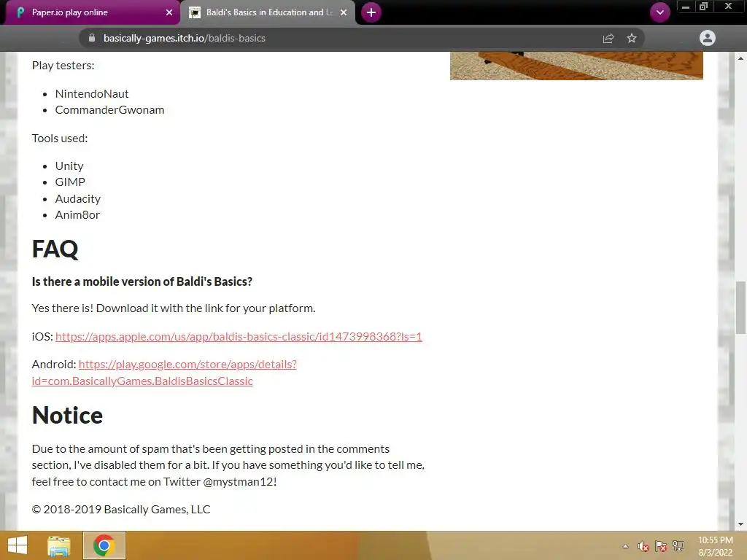Open File Explorer from the taskbar
This screenshot has height=560, width=747.
(58, 545)
